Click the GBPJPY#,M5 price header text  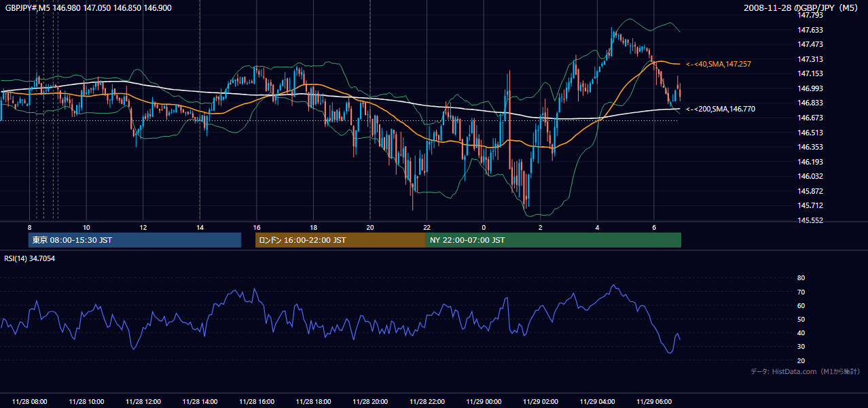pyautogui.click(x=88, y=7)
